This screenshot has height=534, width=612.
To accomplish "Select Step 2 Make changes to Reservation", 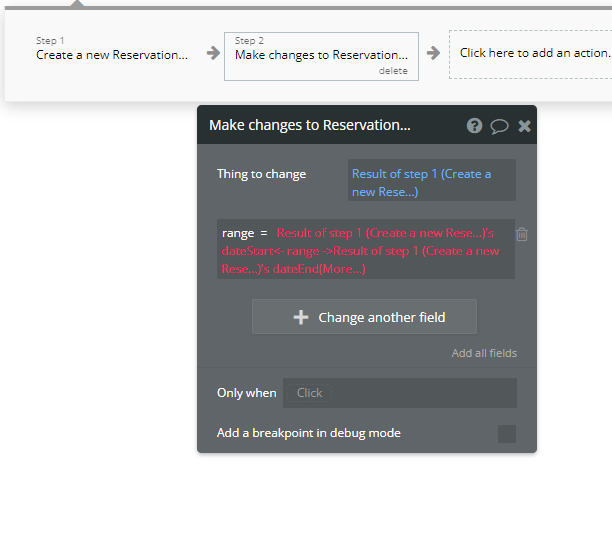I will tap(321, 55).
